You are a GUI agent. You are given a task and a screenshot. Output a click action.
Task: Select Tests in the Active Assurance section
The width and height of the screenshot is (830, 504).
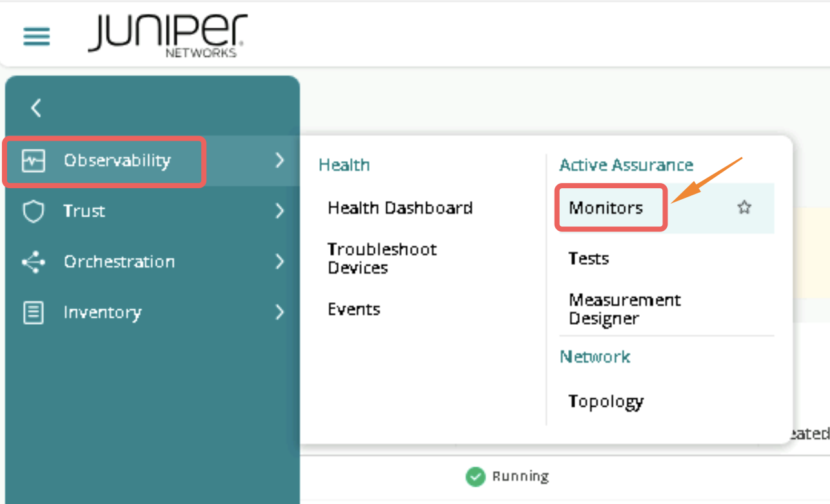(589, 258)
